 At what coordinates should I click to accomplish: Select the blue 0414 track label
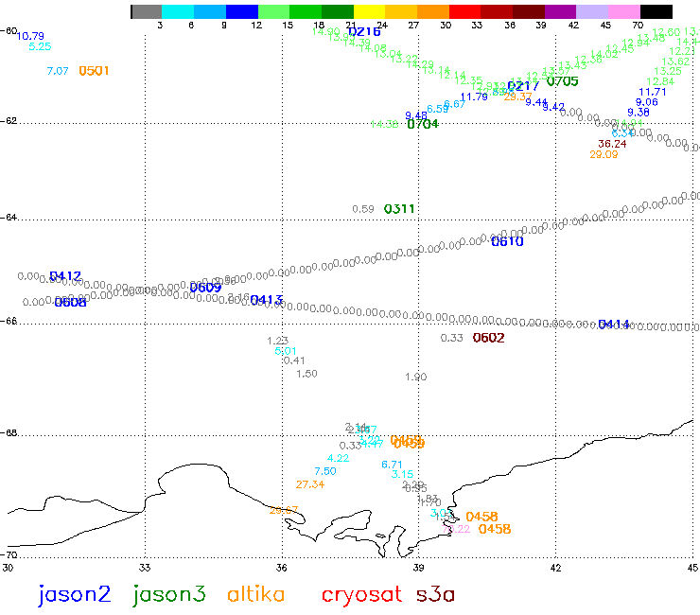point(614,325)
